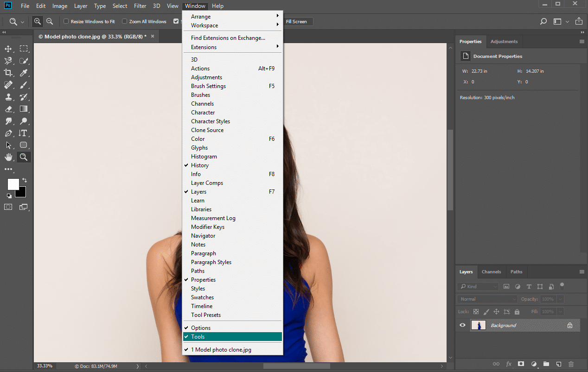This screenshot has height=372, width=588.
Task: Open the layer blending mode dropdown
Action: 487,299
